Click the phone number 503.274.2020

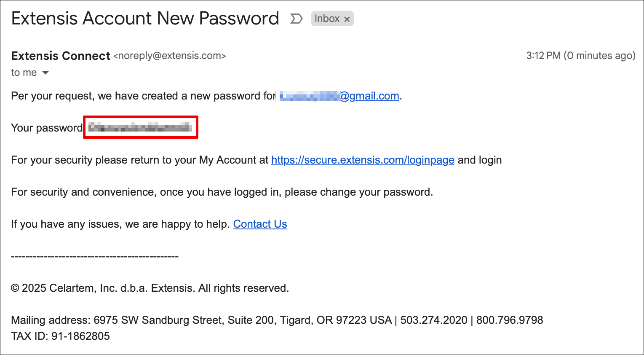click(x=434, y=320)
